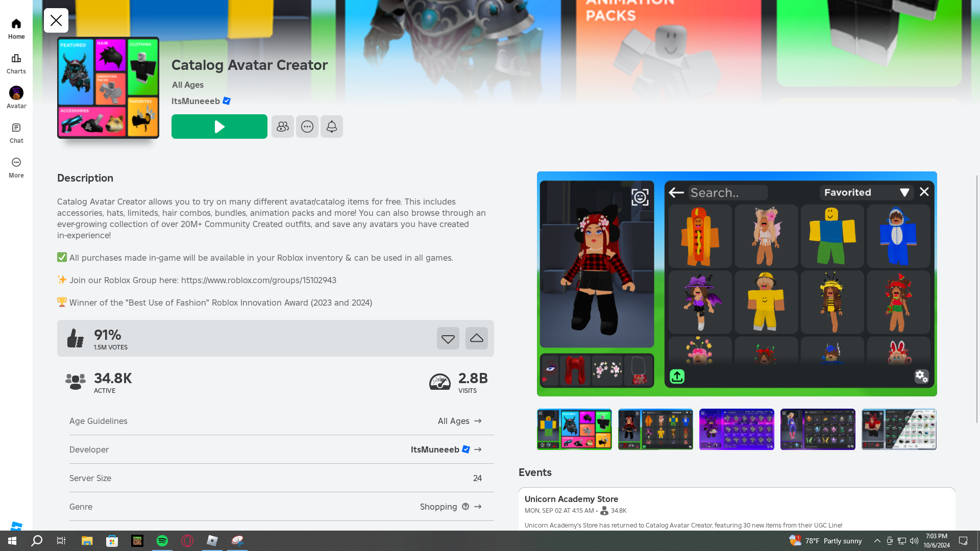Open the Unicorn Academy Store event
The image size is (980, 551).
[571, 499]
